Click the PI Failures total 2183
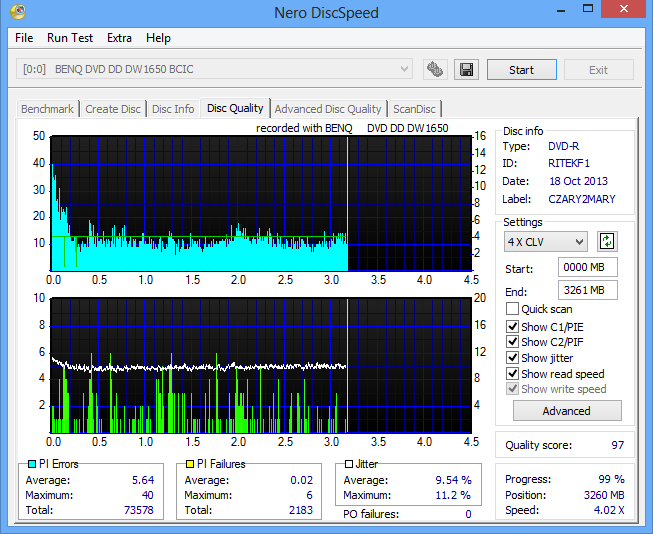 coord(301,510)
